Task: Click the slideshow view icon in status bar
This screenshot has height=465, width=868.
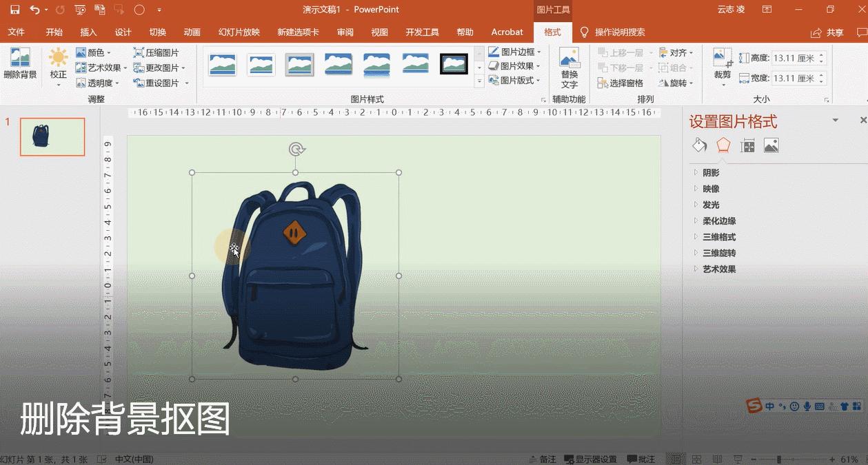Action: click(737, 458)
